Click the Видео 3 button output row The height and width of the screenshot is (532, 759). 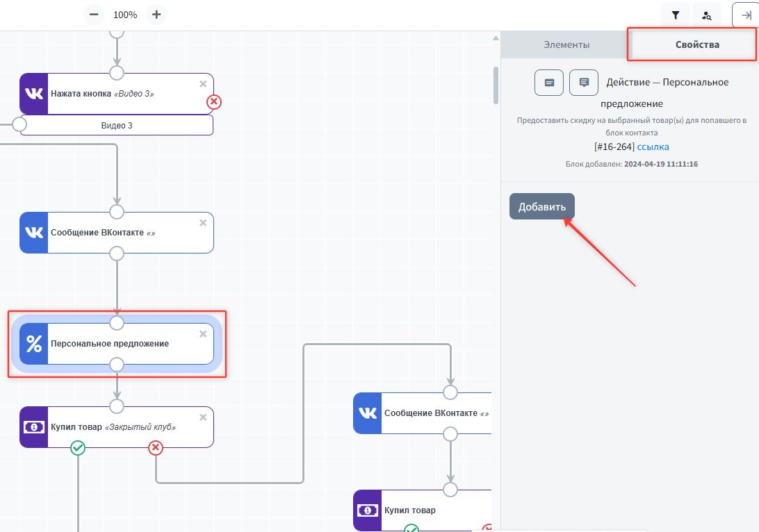click(117, 126)
